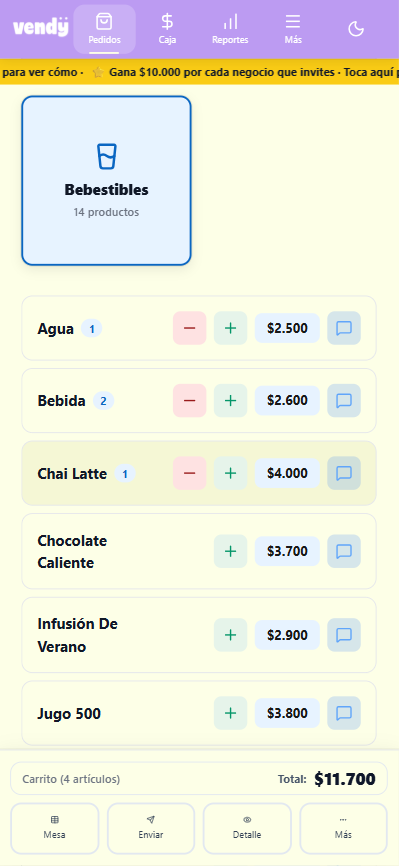The width and height of the screenshot is (399, 866).
Task: Show the order Detalle with eye icon
Action: tap(247, 828)
